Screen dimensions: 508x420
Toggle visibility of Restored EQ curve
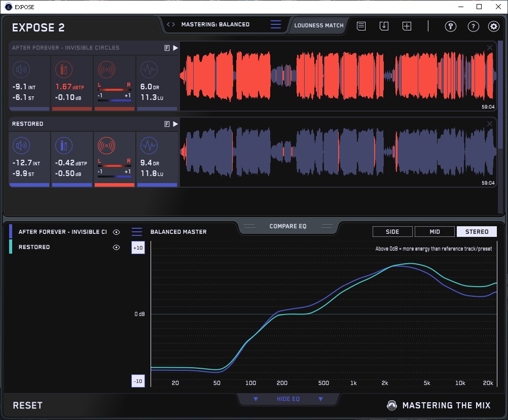pos(117,247)
